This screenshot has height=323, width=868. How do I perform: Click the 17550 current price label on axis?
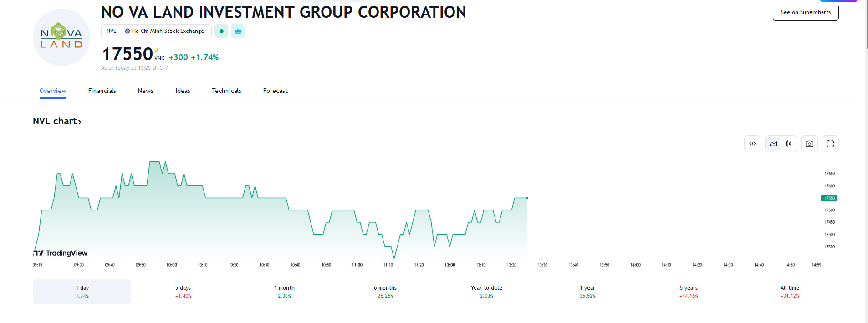pos(829,198)
